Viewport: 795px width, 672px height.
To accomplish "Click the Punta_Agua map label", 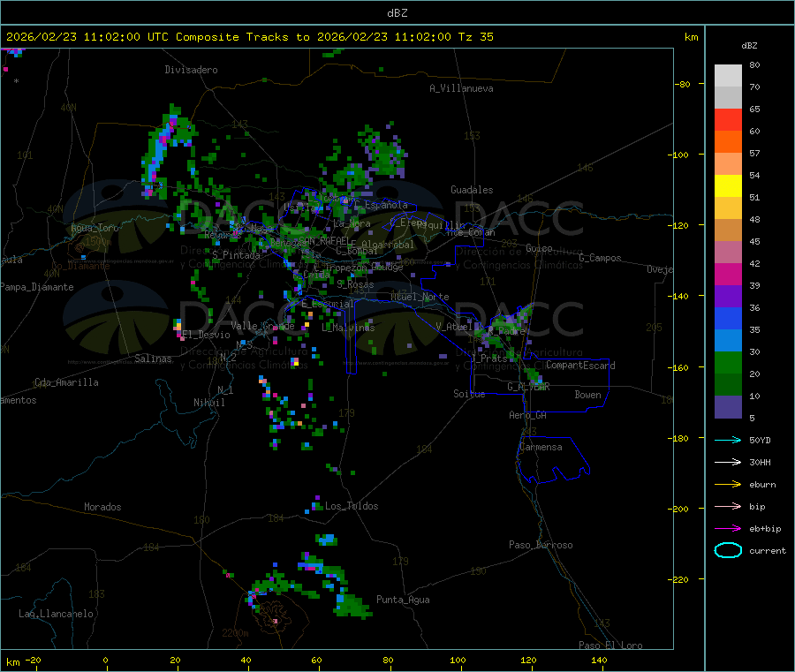I will (x=403, y=600).
